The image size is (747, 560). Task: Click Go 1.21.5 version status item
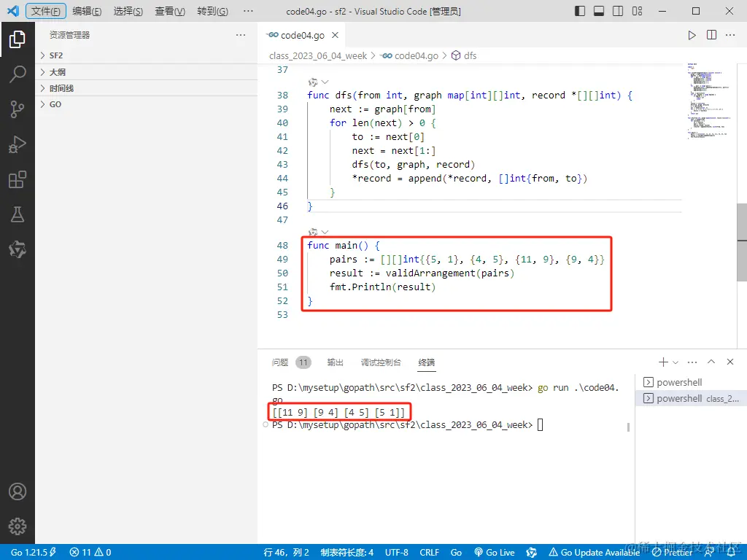click(34, 553)
